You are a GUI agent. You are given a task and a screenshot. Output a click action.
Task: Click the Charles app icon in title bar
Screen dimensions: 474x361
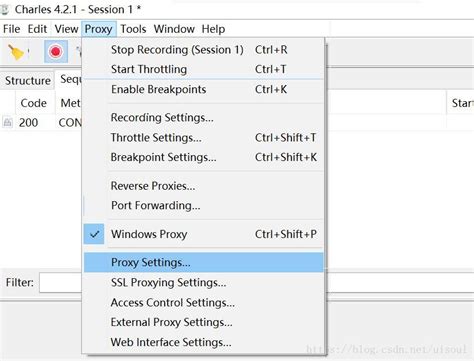point(5,9)
